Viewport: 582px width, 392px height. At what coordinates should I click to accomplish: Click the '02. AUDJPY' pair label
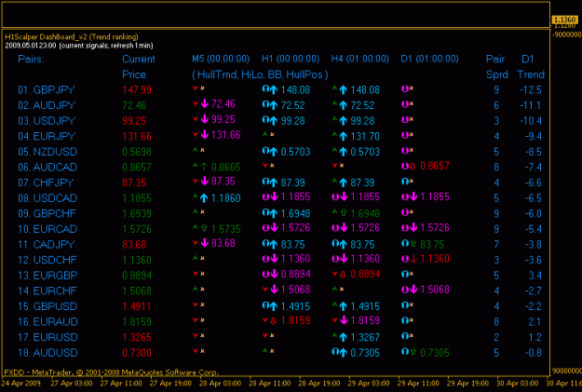pos(47,105)
